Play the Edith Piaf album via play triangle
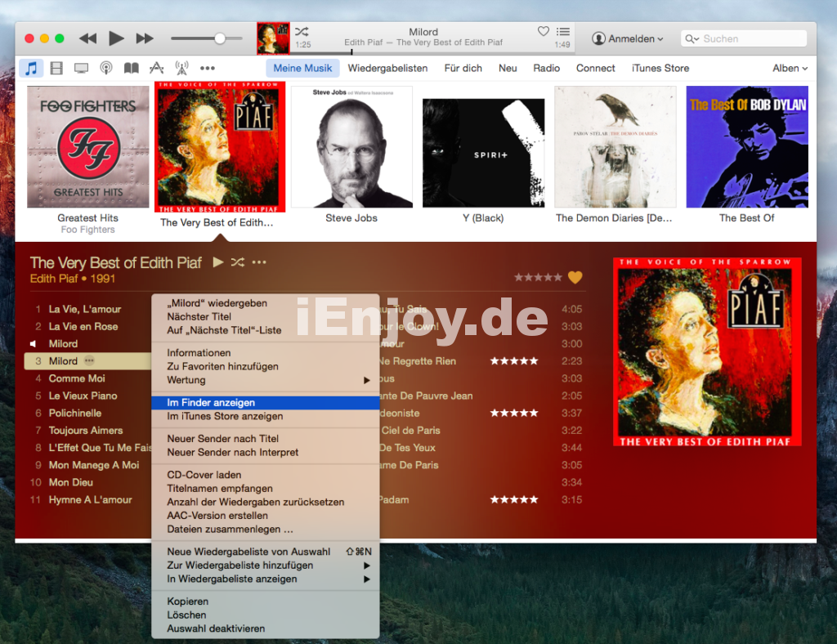 (217, 262)
